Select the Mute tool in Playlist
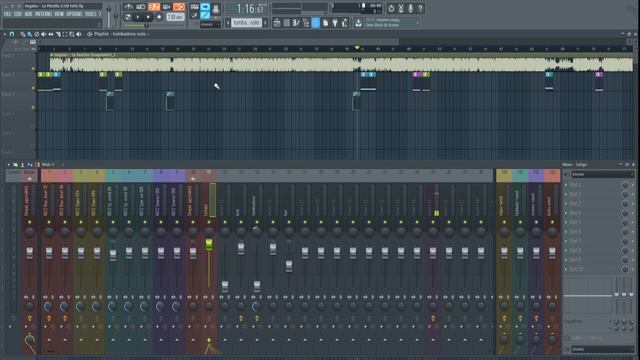 44,34
